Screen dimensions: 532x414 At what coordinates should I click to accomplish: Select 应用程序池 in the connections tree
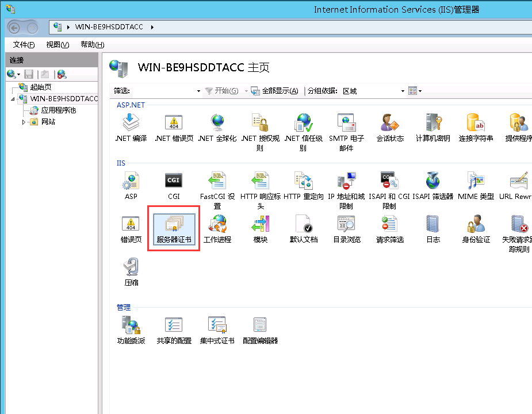(58, 110)
